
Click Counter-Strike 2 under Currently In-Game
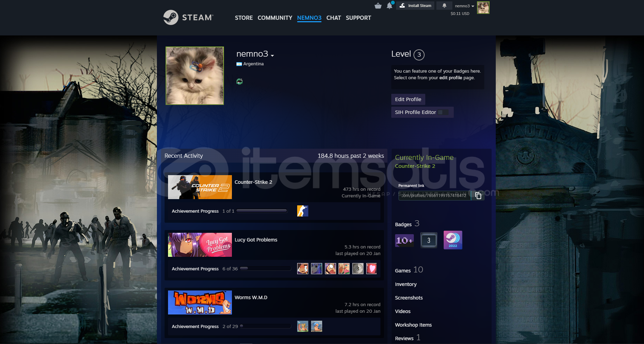[x=415, y=166]
